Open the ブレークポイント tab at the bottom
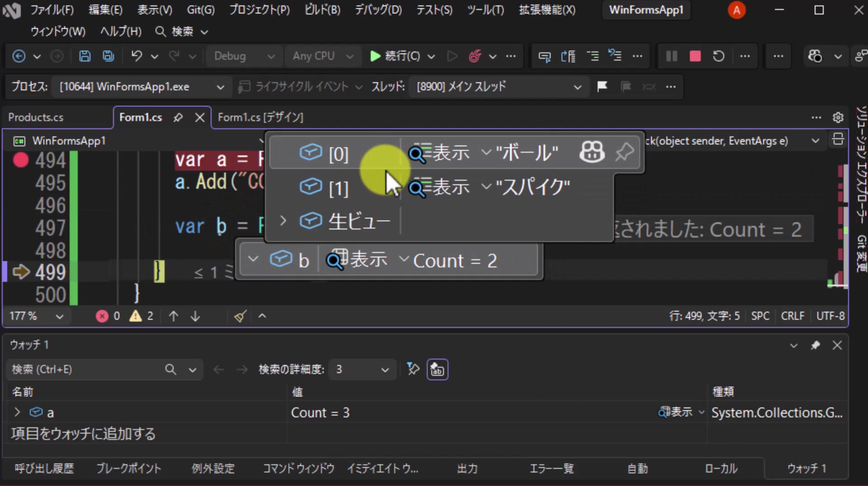The image size is (868, 486). pyautogui.click(x=129, y=468)
